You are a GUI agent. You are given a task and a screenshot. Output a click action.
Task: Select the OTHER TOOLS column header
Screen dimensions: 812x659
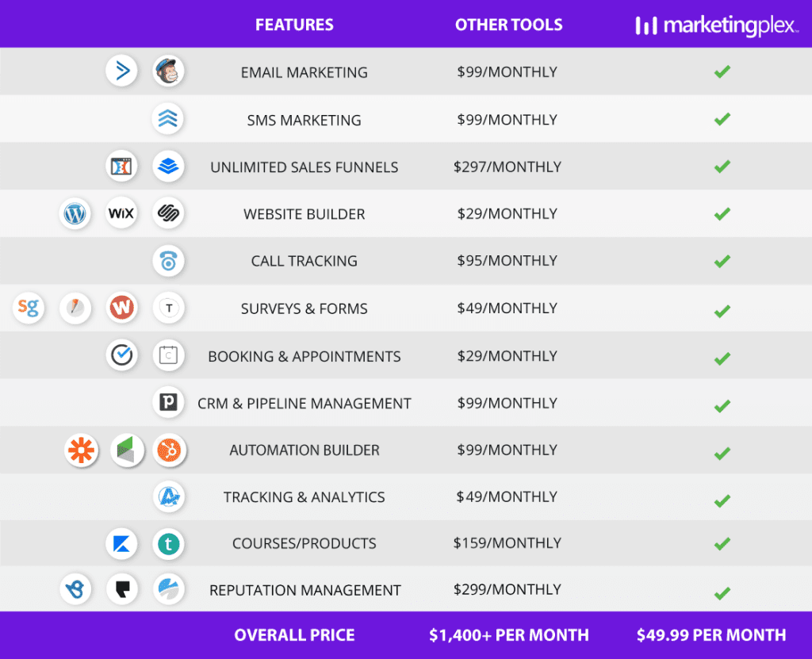508,25
